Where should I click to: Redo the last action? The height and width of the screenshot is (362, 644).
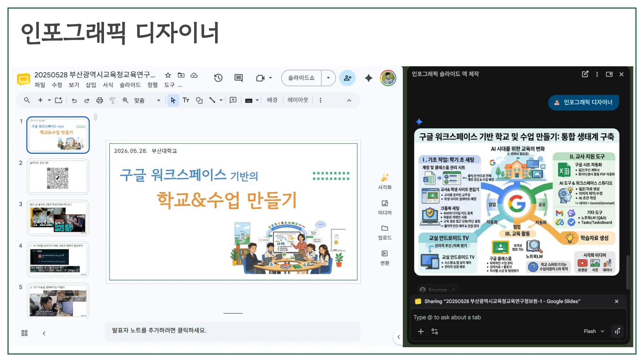pos(87,100)
